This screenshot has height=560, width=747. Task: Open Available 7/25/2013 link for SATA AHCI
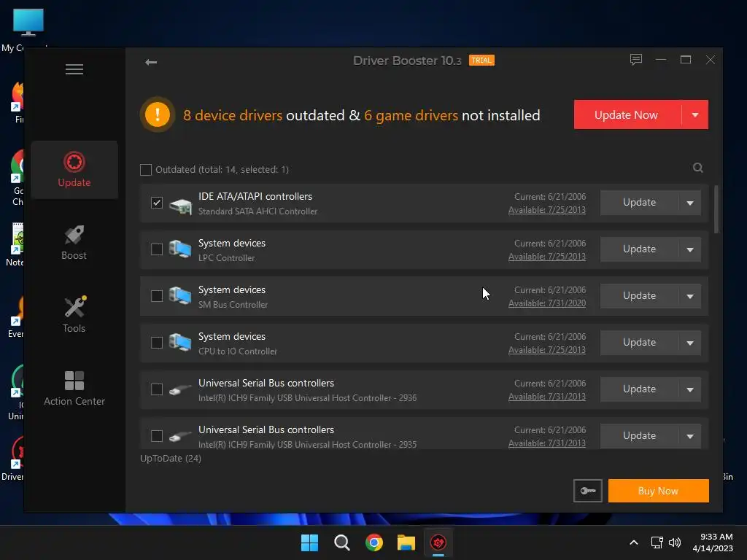pos(547,210)
